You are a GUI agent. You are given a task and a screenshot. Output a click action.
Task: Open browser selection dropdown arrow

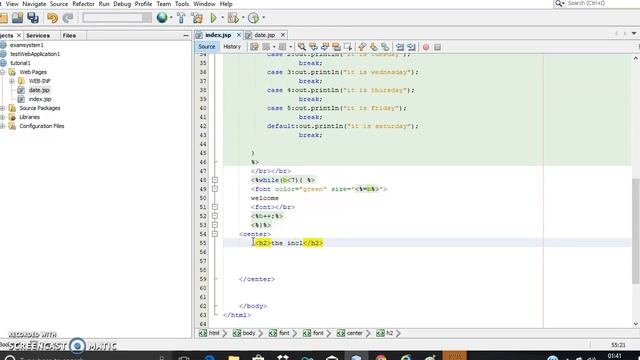(x=171, y=18)
